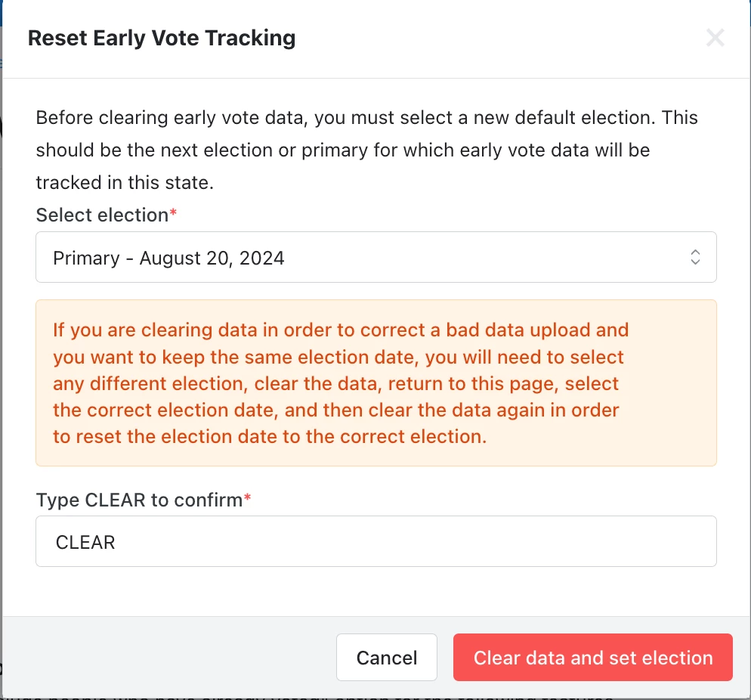Click 'Clear data and set election' button
751x700 pixels.
point(592,658)
